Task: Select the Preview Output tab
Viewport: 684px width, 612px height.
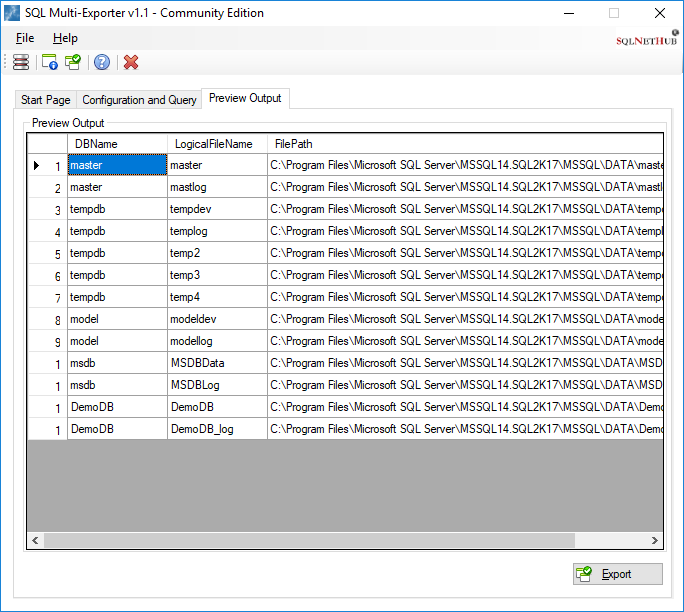Action: [245, 98]
